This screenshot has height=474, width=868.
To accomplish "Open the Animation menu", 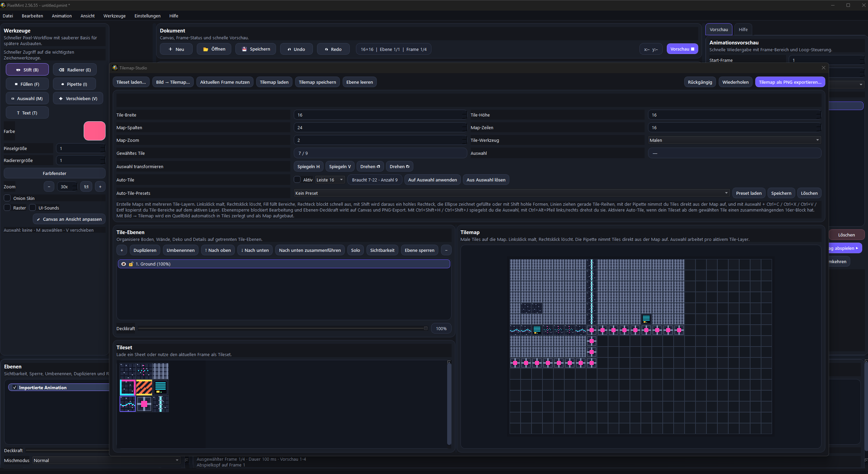I will coord(61,16).
